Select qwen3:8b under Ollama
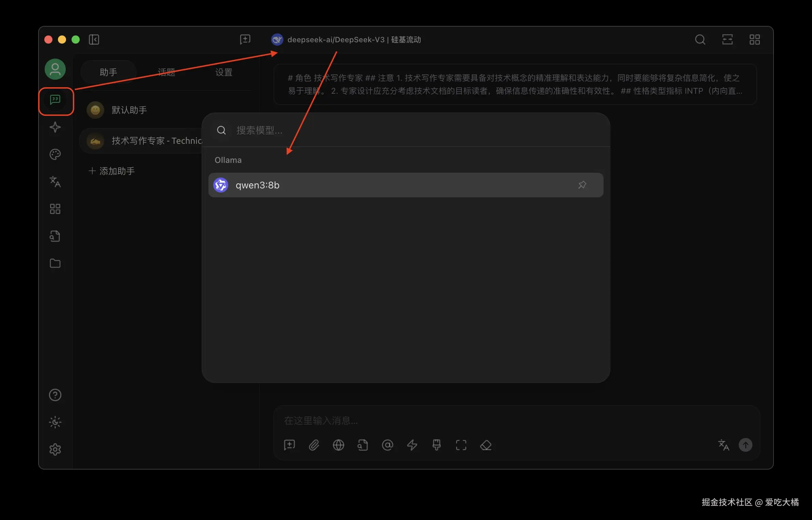This screenshot has width=812, height=520. pos(375,185)
